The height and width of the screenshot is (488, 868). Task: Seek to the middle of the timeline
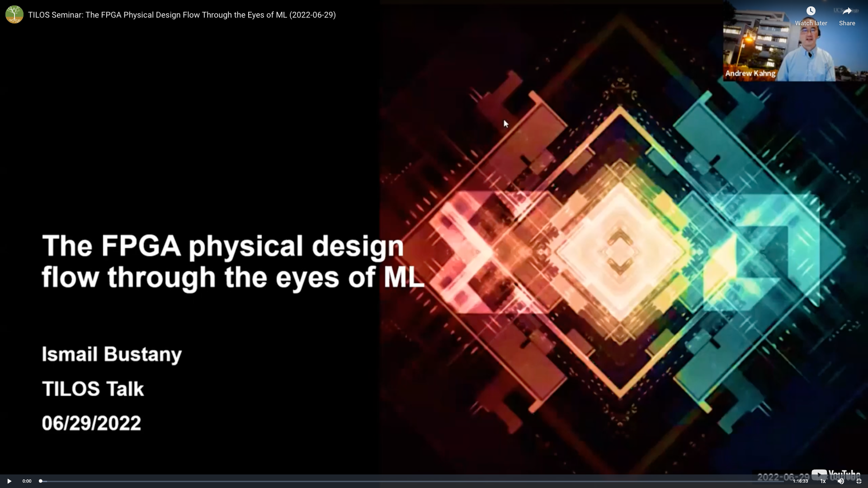412,481
